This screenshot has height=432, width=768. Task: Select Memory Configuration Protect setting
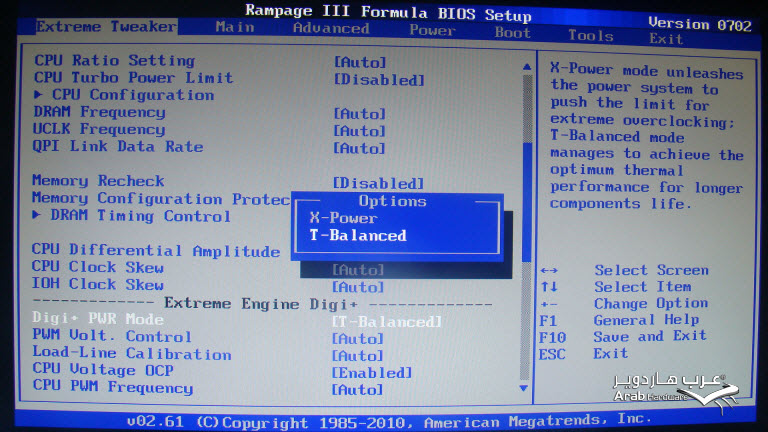click(x=161, y=198)
